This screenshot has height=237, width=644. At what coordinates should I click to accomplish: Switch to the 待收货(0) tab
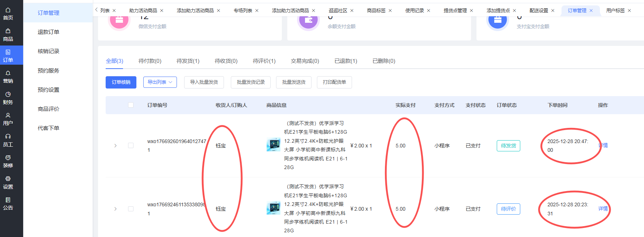(x=226, y=61)
